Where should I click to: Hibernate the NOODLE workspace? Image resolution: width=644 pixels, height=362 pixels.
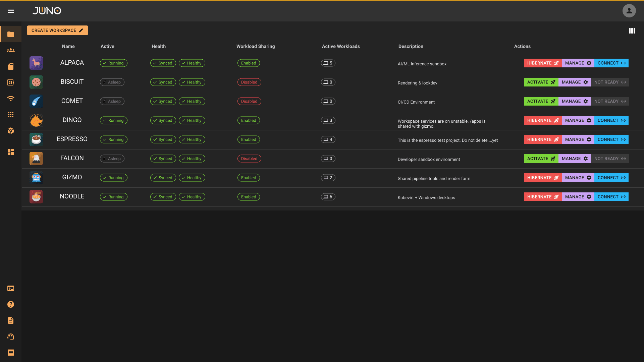click(x=543, y=197)
